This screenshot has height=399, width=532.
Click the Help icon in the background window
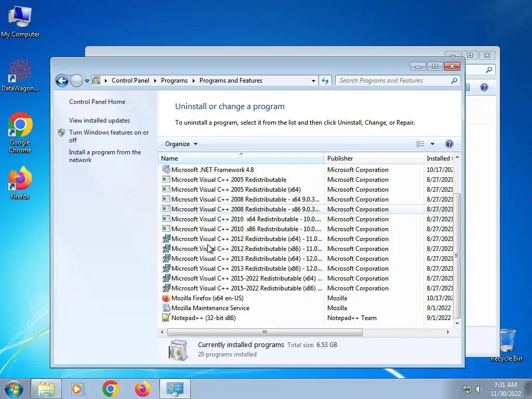(484, 87)
